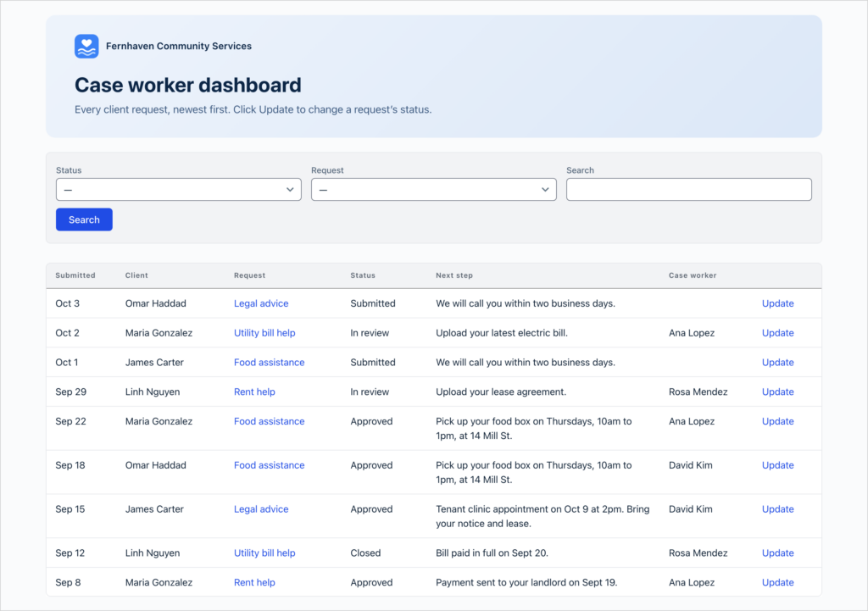Select the Closed status cell

(x=365, y=553)
